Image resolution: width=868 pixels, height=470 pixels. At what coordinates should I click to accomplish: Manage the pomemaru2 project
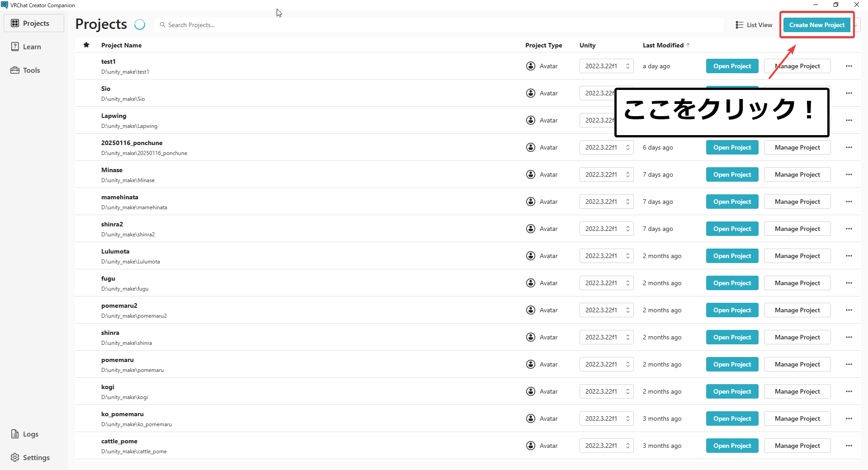click(797, 310)
